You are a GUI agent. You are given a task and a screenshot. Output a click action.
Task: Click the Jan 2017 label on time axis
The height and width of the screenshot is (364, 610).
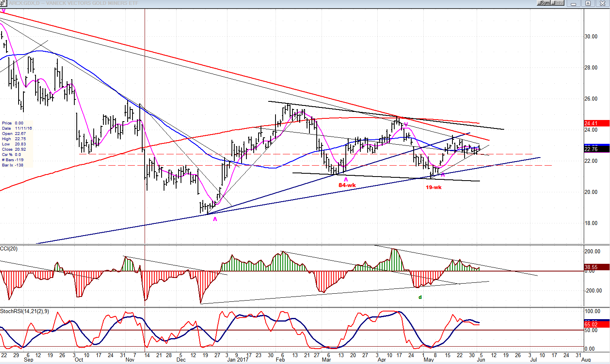238,360
